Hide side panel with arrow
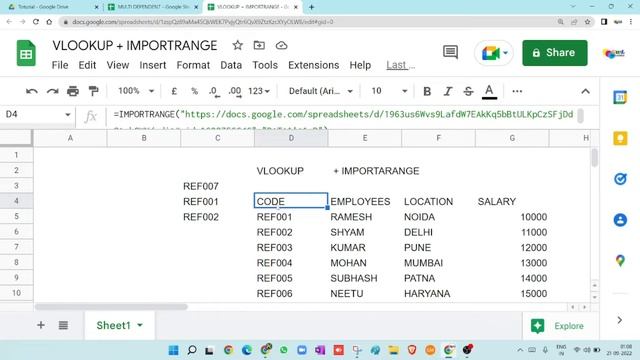 (x=620, y=320)
